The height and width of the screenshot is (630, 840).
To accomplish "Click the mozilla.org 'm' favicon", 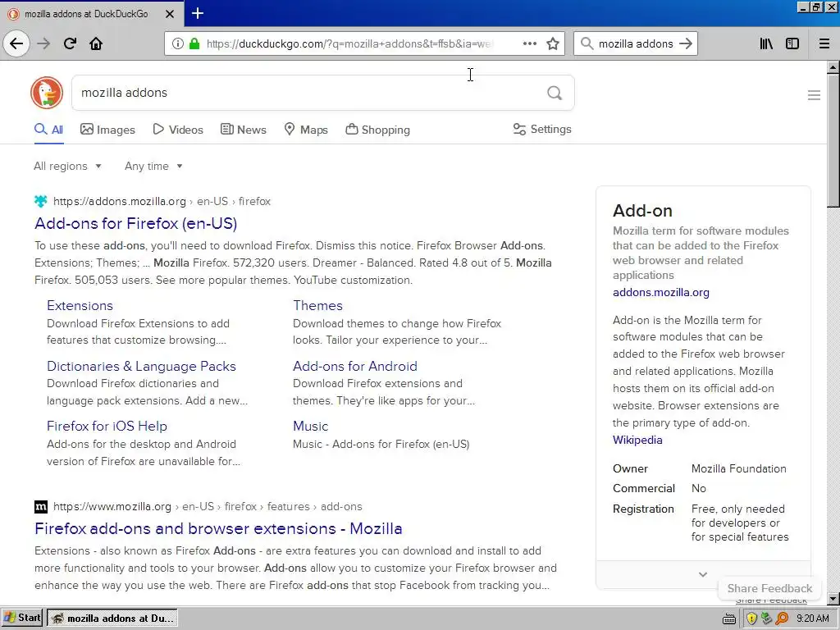I will click(41, 507).
